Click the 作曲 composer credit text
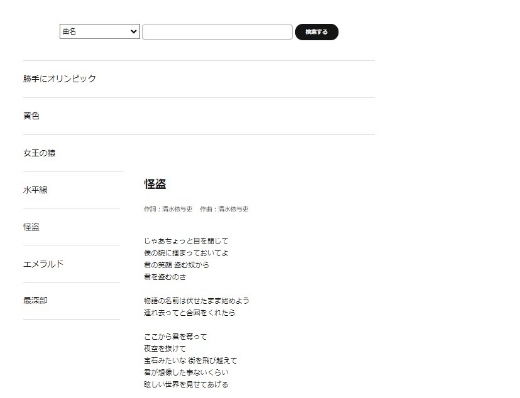Viewport: 520px width, 398px height. pyautogui.click(x=224, y=209)
